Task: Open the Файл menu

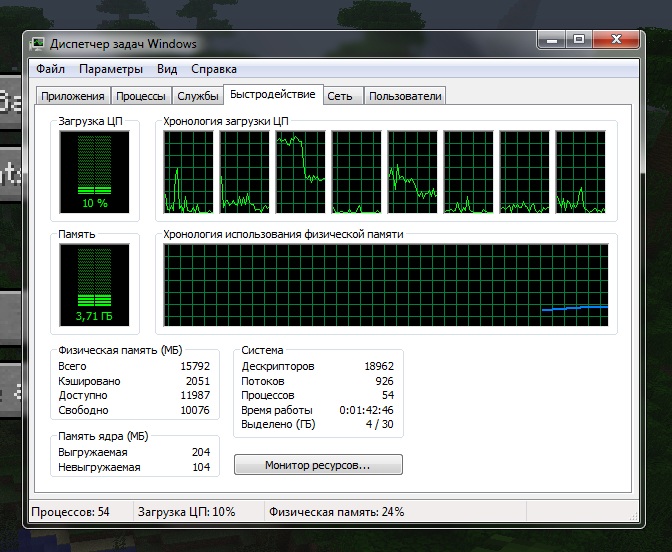Action: (51, 69)
